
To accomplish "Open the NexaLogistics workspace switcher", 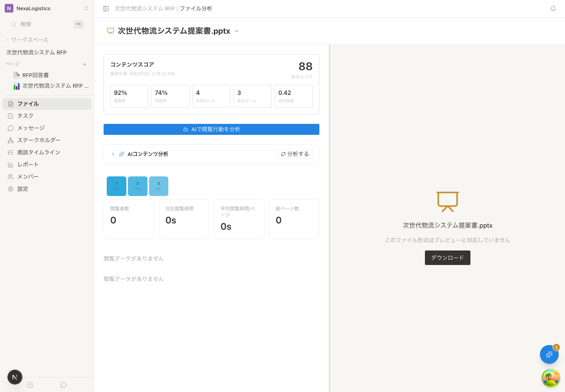I will click(x=47, y=8).
